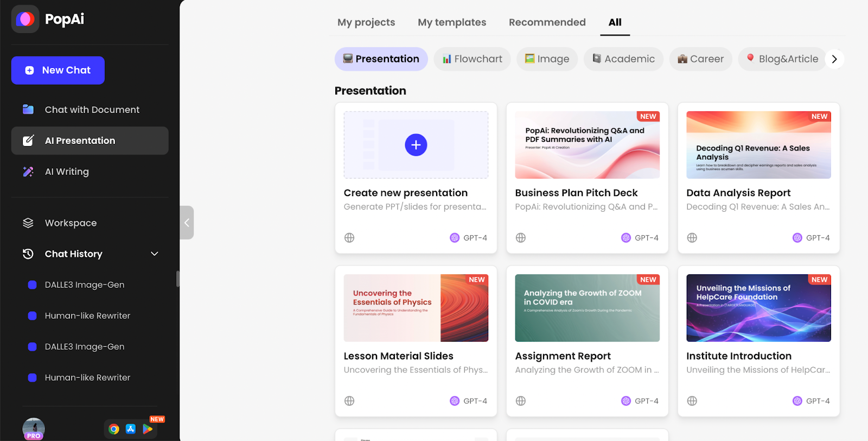Click the 'Assignment Report' title
868x441 pixels.
pos(563,356)
